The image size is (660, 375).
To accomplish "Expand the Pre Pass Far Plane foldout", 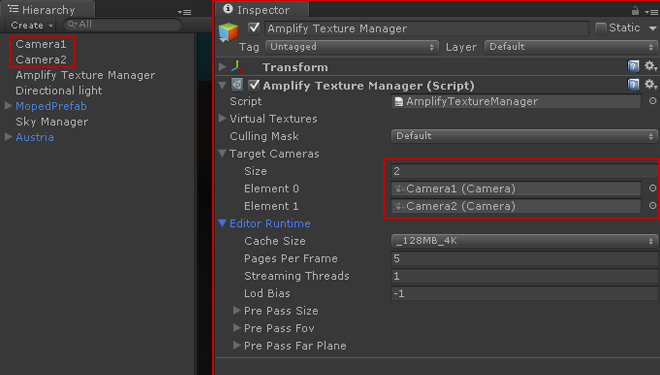I will pos(237,345).
